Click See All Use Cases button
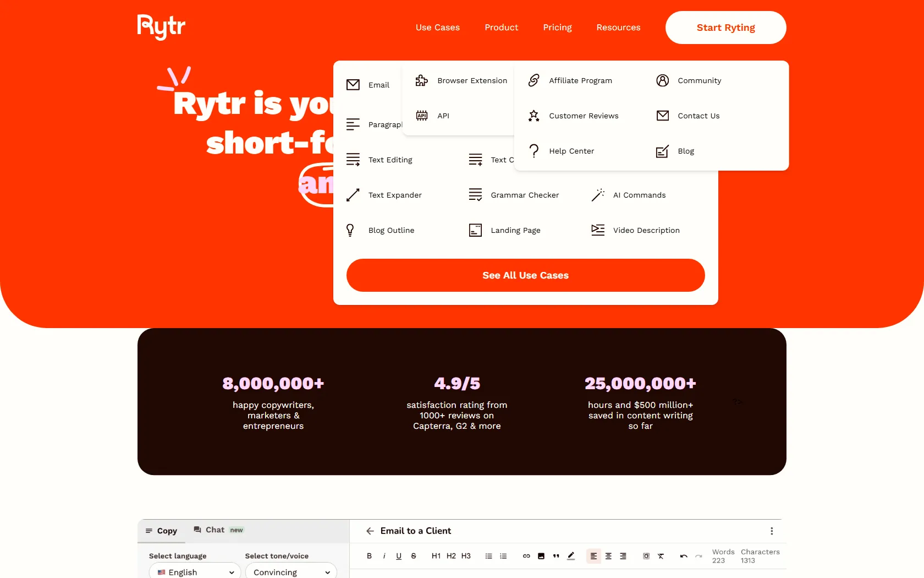This screenshot has height=578, width=924. pyautogui.click(x=526, y=275)
